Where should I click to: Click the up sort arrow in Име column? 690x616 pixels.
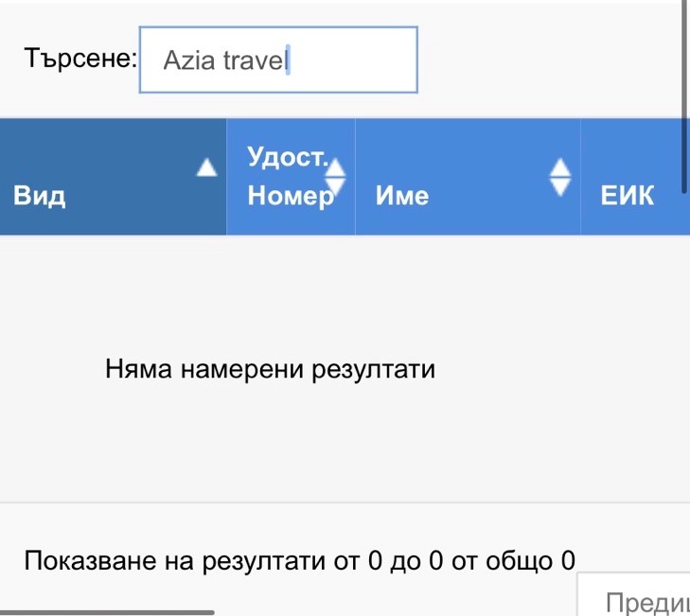[561, 166]
